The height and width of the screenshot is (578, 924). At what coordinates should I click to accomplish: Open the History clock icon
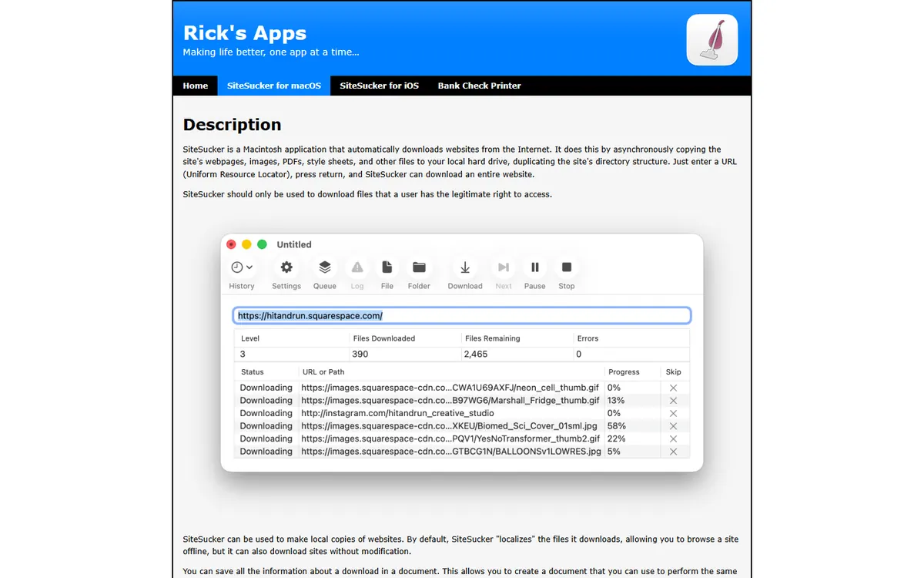tap(237, 267)
